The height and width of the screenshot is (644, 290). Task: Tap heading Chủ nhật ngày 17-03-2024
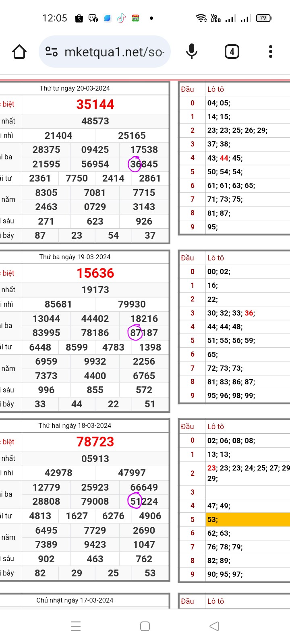tap(75, 600)
